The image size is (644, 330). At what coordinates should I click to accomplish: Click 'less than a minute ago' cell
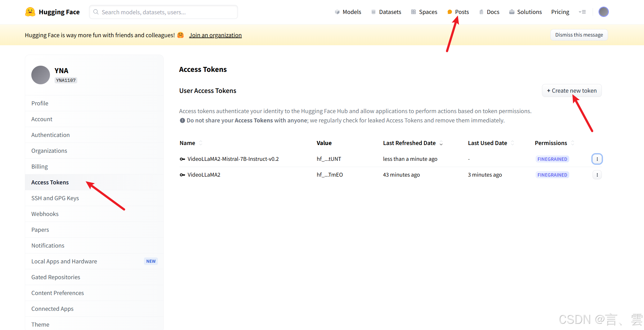(410, 159)
